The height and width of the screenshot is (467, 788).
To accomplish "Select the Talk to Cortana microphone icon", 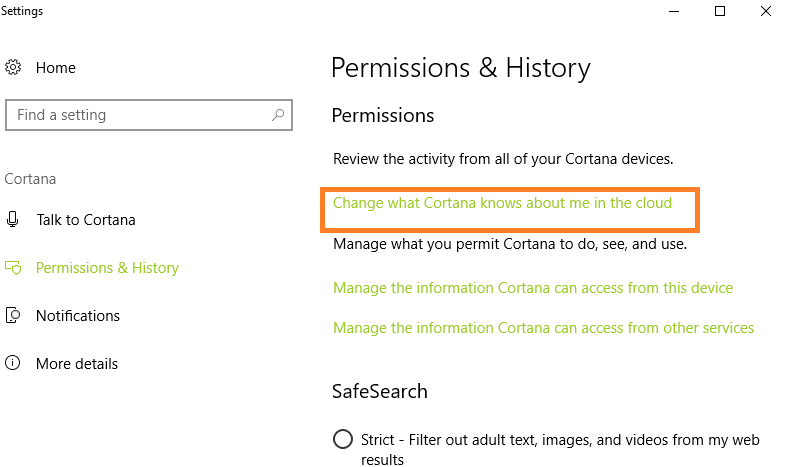I will (x=13, y=219).
